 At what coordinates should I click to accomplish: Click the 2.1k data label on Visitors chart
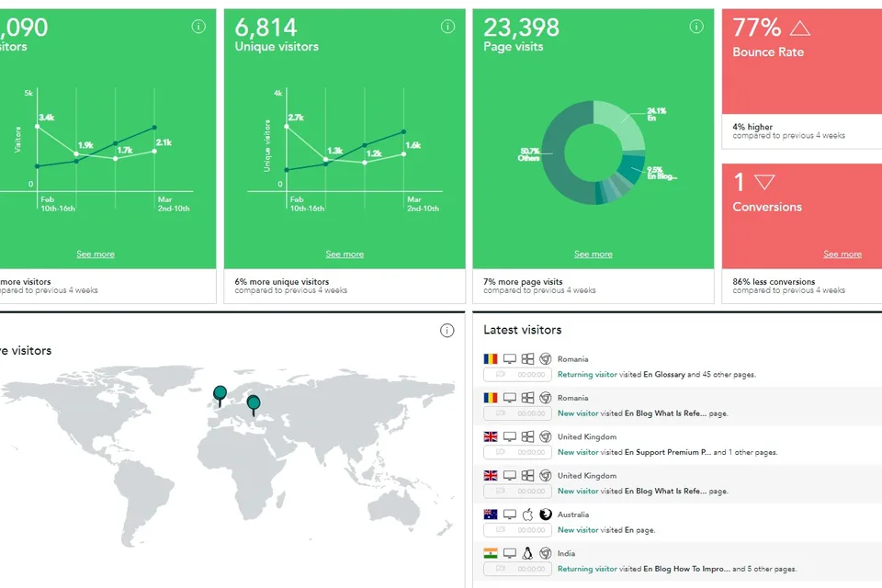coord(164,142)
